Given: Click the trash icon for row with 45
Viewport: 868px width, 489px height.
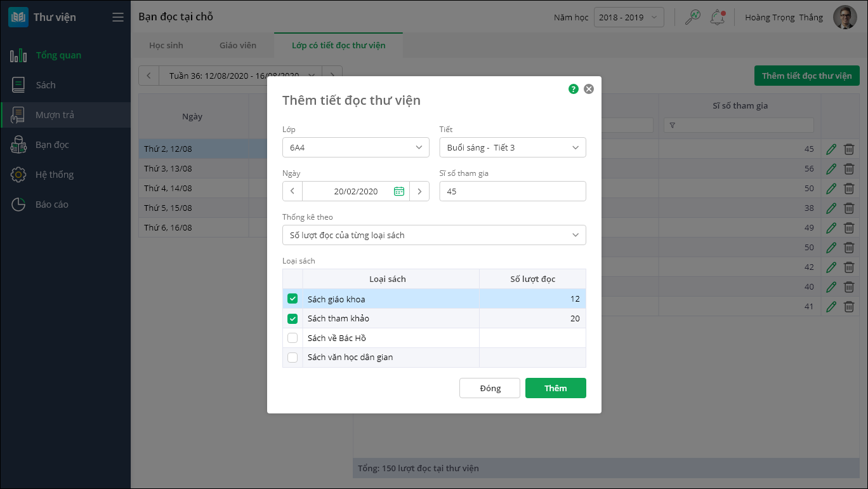Looking at the screenshot, I should pyautogui.click(x=849, y=149).
